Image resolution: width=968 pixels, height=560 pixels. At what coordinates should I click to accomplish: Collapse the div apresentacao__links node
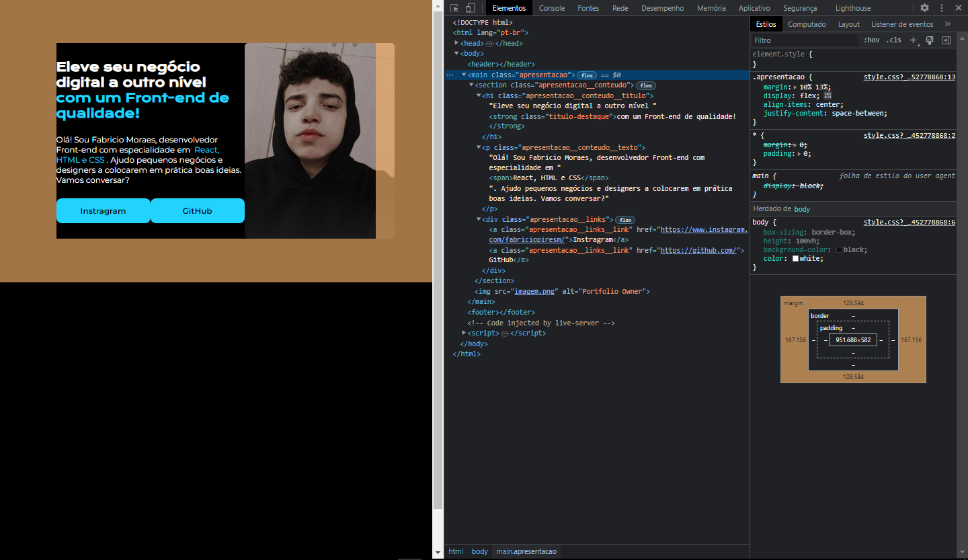(x=479, y=220)
